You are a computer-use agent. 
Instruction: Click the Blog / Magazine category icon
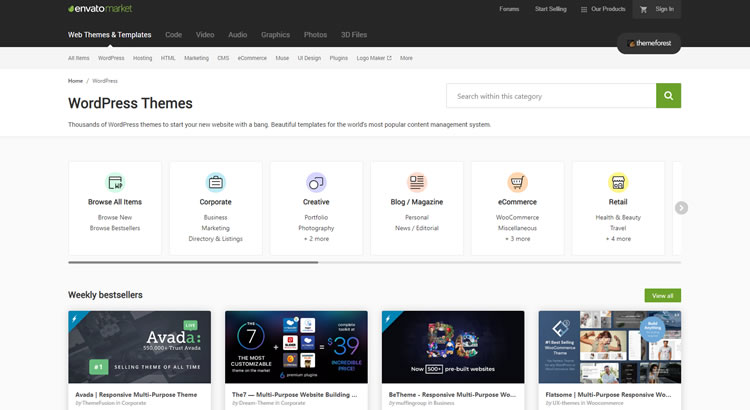click(x=417, y=182)
